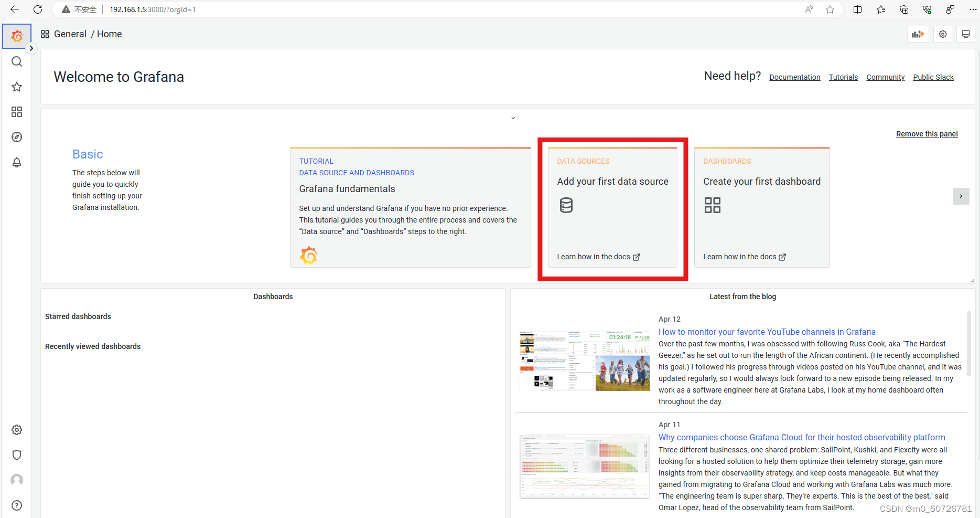Open the Configuration gear icon in sidebar

17,430
